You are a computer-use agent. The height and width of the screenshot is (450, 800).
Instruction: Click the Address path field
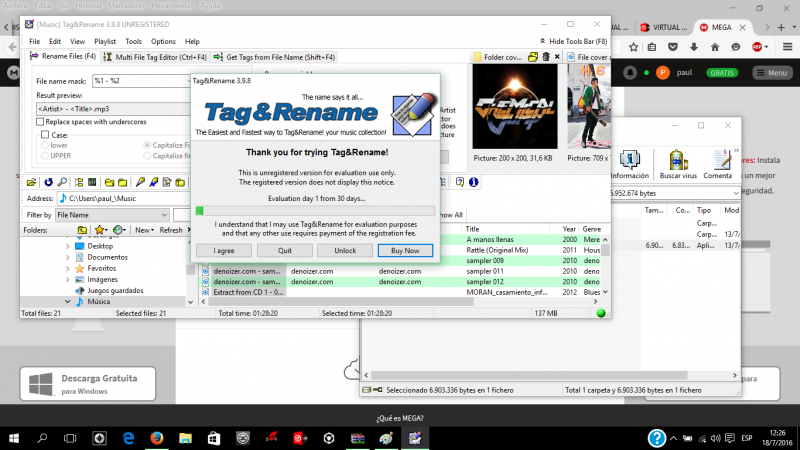click(x=122, y=198)
